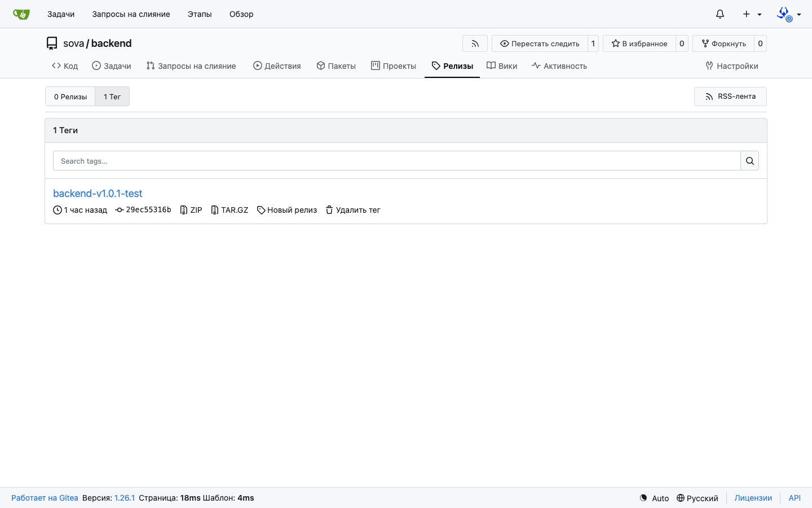
Task: Select the Релизы tab
Action: tap(452, 66)
